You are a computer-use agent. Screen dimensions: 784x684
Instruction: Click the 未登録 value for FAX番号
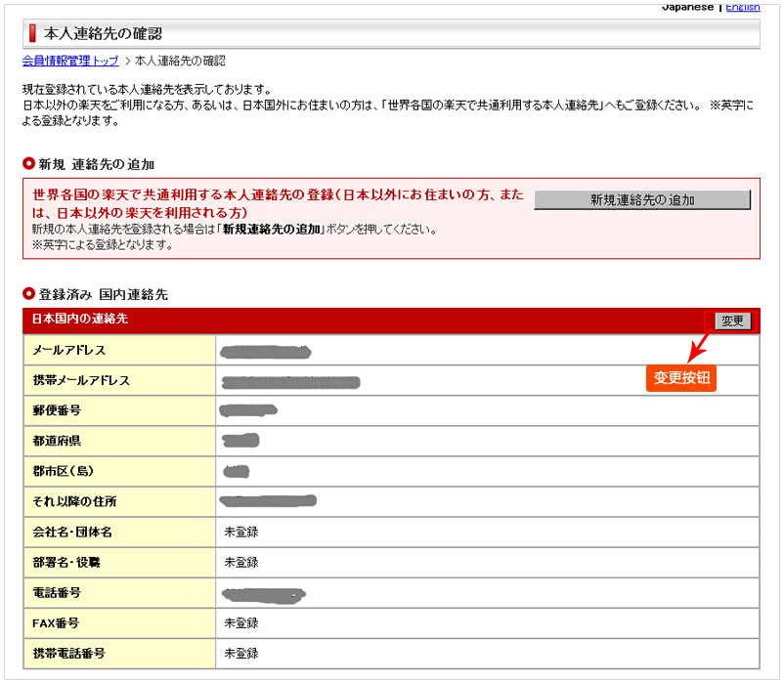pos(241,622)
